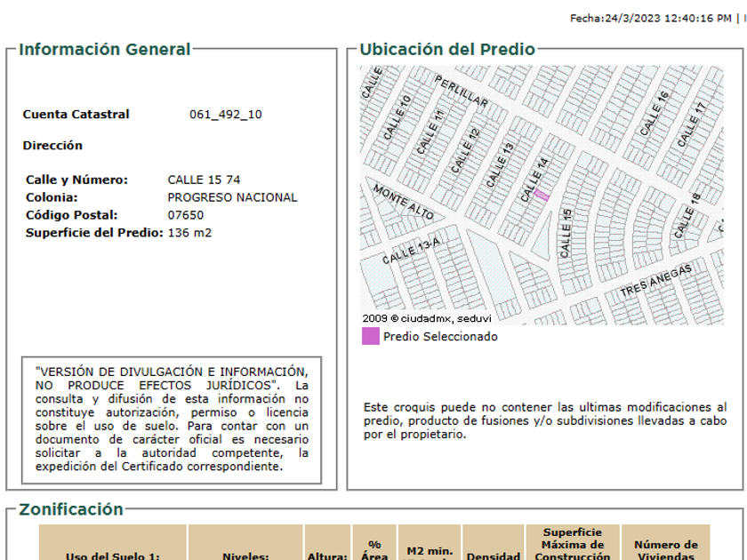Screen dimensions: 747x560
Task: Click the Fecha timestamp at the top
Action: [x=651, y=18]
